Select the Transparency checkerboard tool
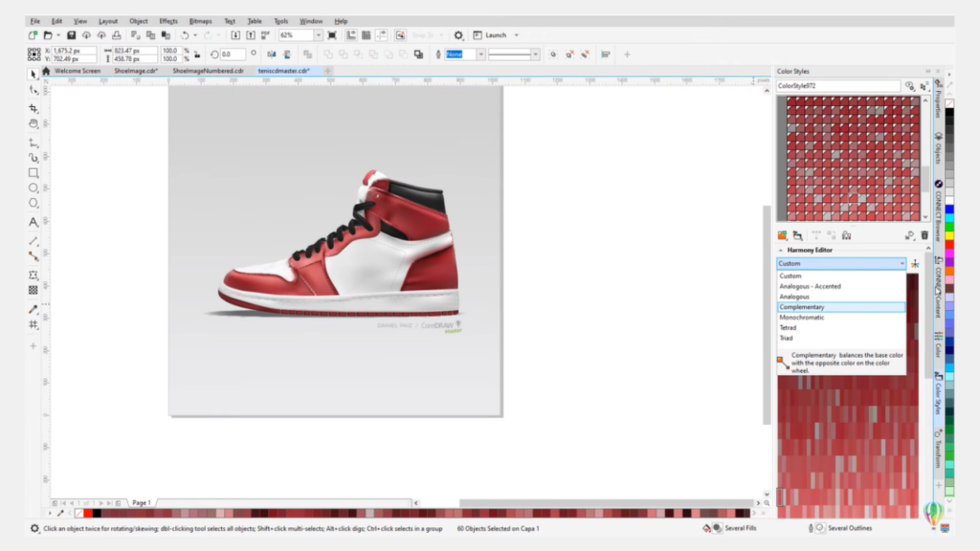This screenshot has width=980, height=551. pyautogui.click(x=33, y=290)
